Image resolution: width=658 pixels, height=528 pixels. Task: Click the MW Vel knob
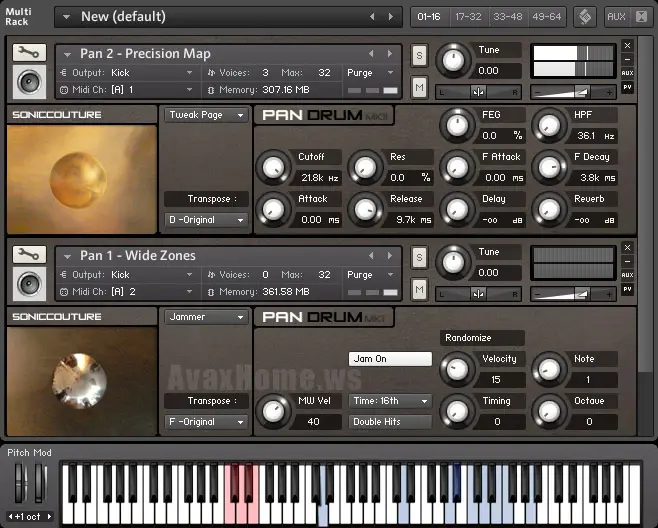click(x=273, y=411)
